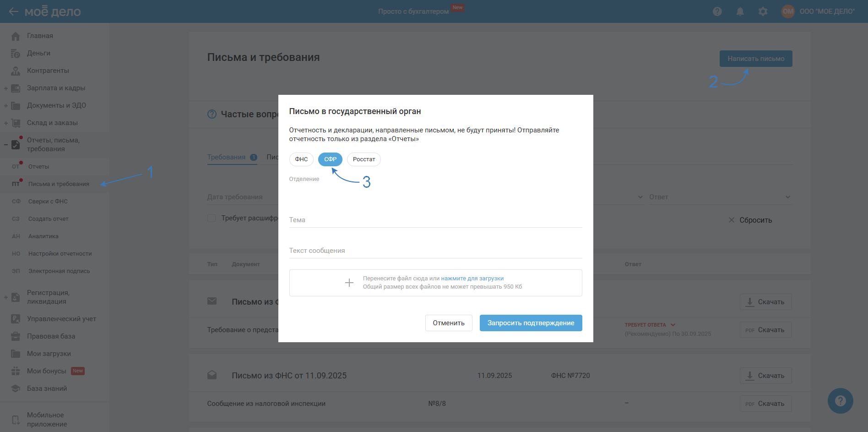Viewport: 868px width, 432px height.
Task: Click the нажмите для загрузки link
Action: click(x=472, y=279)
